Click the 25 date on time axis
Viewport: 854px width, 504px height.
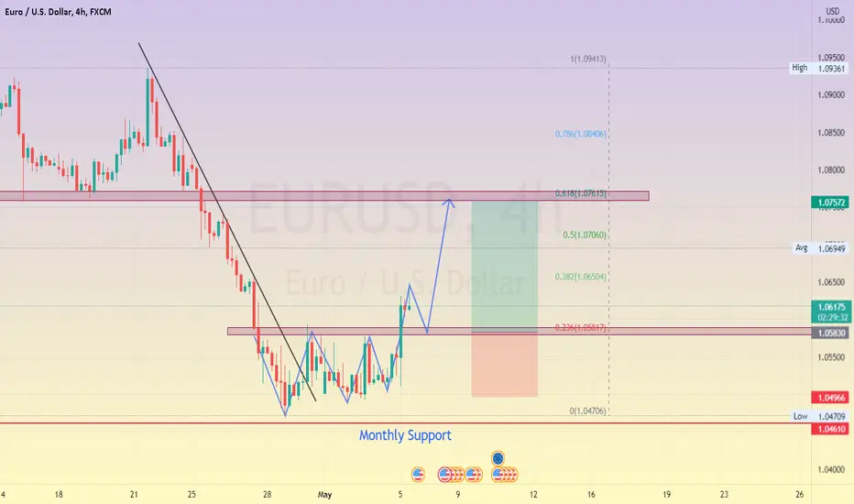pyautogui.click(x=192, y=495)
